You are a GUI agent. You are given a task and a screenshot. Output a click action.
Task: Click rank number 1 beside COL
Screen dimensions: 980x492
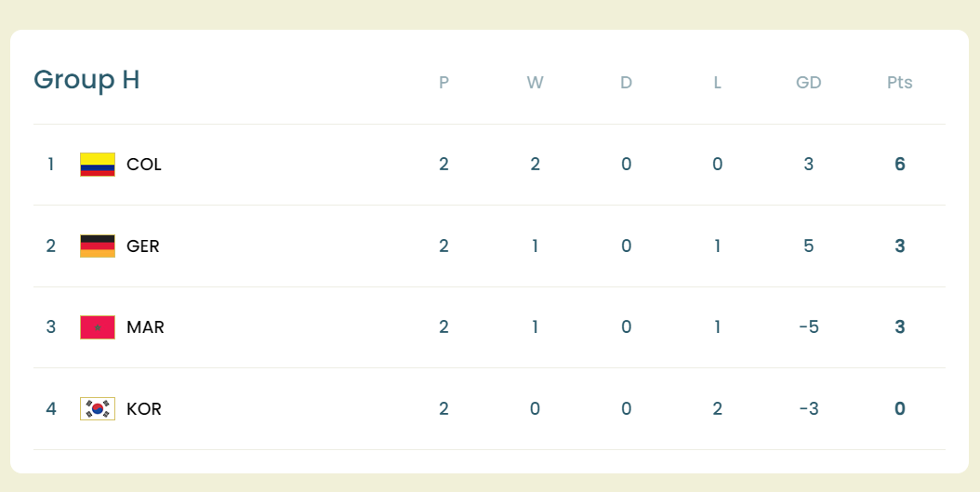[x=51, y=165]
